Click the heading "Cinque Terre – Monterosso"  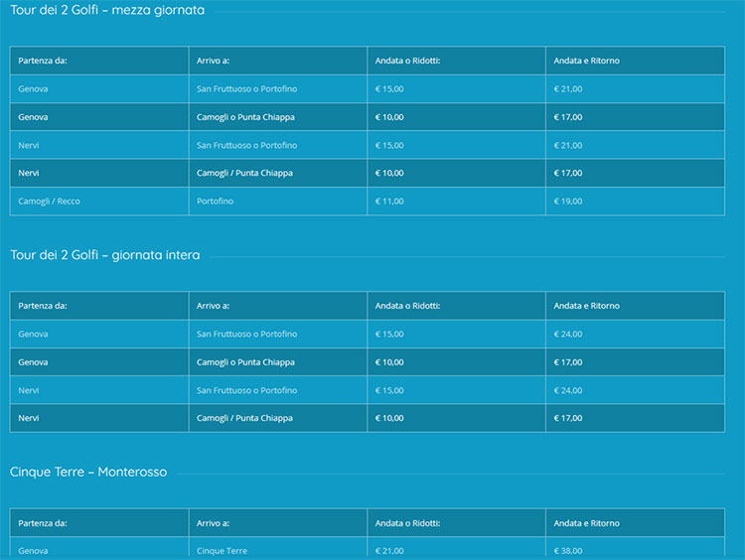[x=88, y=472]
